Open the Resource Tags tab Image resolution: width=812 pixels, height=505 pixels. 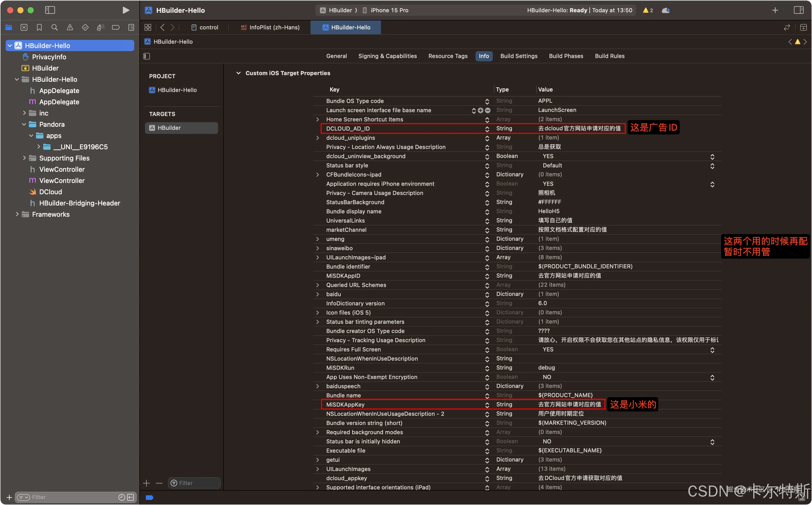pos(448,56)
